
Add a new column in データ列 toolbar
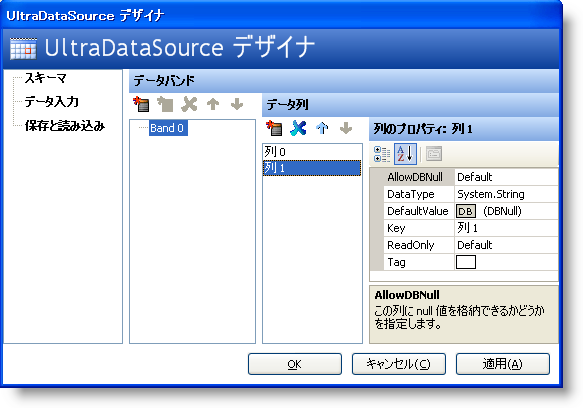(274, 128)
